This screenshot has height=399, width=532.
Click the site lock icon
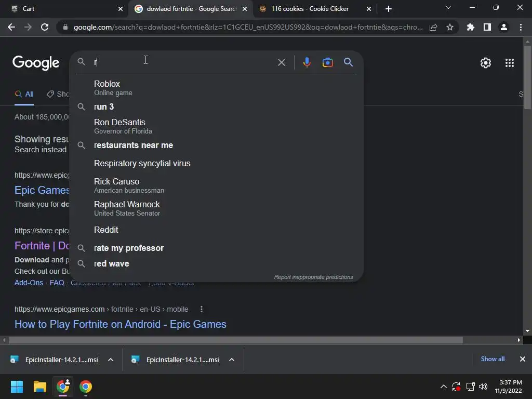point(65,27)
